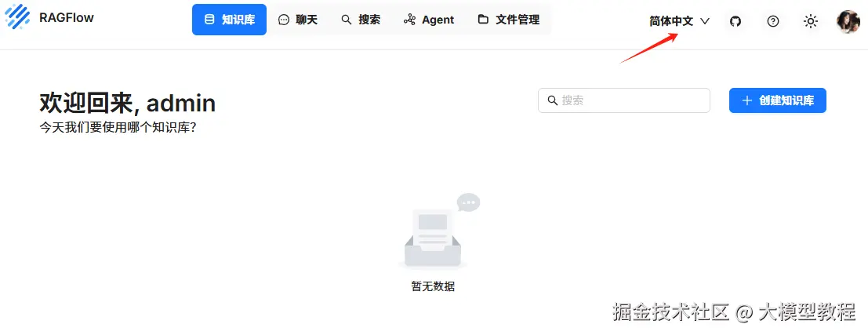The width and height of the screenshot is (868, 335).
Task: Open the user avatar profile
Action: [x=848, y=22]
